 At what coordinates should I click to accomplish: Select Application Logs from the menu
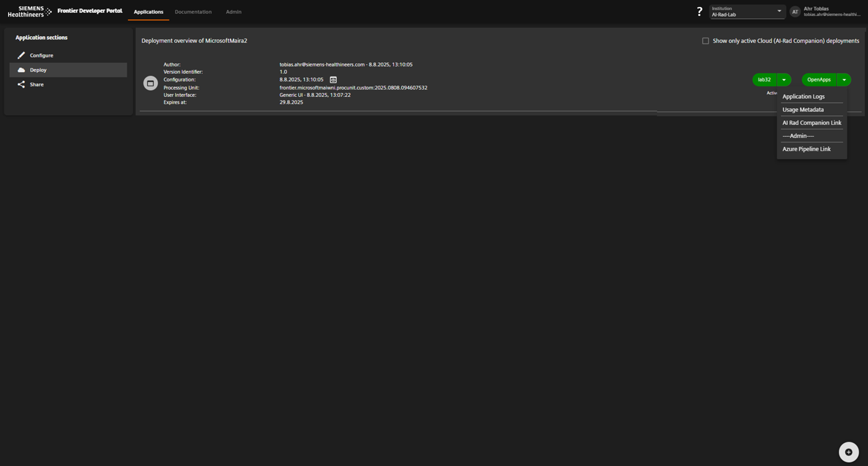(x=803, y=96)
